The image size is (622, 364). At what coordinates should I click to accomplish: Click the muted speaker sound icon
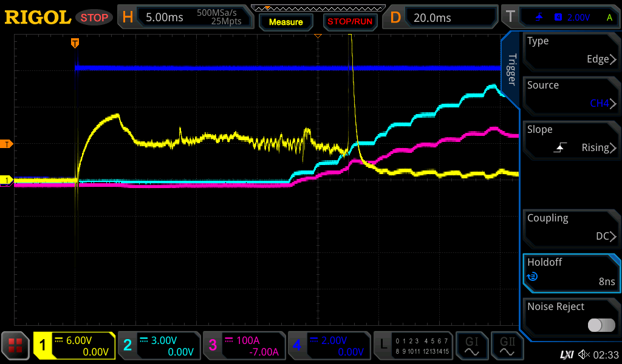coord(584,354)
